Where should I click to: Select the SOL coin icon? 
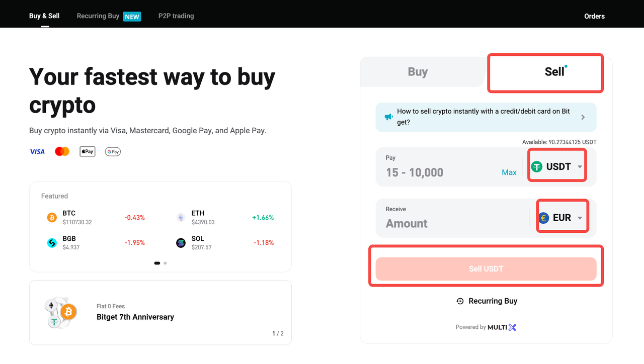click(x=181, y=243)
